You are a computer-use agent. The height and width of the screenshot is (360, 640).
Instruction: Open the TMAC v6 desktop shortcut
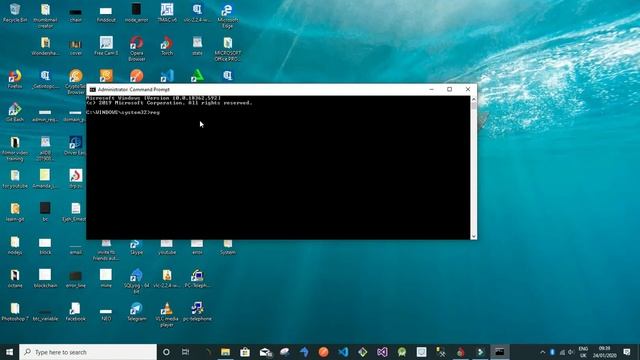(167, 13)
